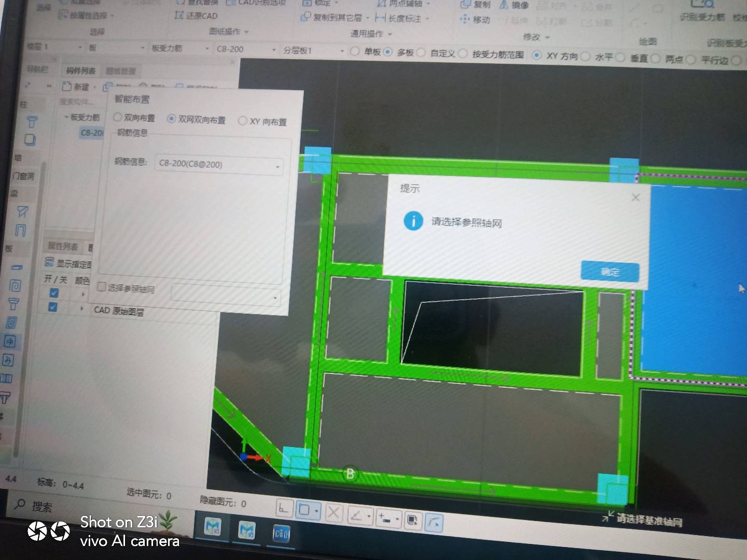Switch to the 属性列表 tab
747x560 pixels.
click(x=63, y=246)
